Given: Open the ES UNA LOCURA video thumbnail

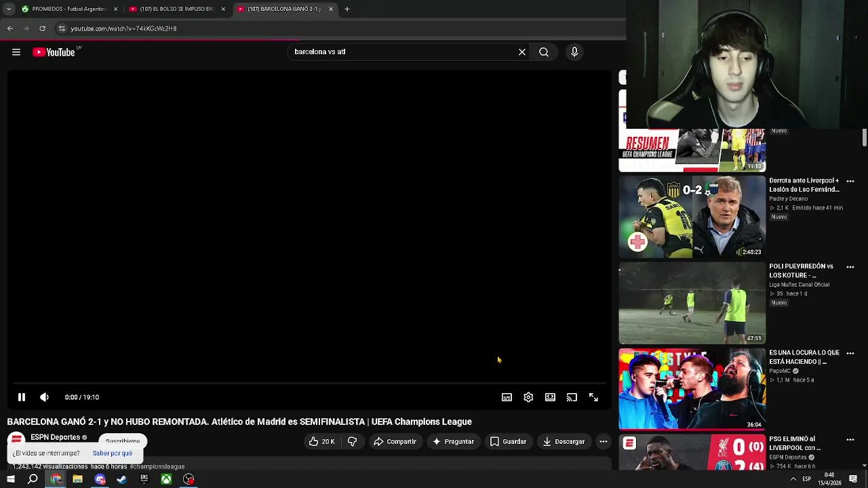Looking at the screenshot, I should pyautogui.click(x=692, y=389).
